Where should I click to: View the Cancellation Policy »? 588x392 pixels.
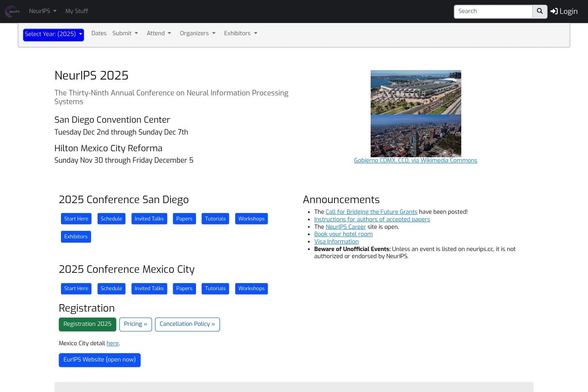[x=187, y=324]
